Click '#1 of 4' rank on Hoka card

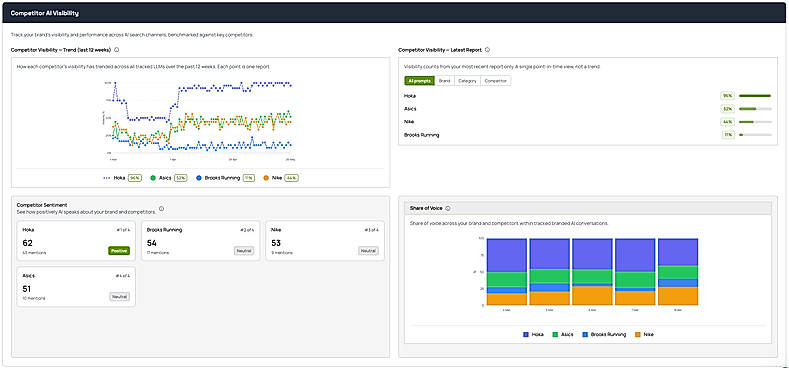pyautogui.click(x=123, y=230)
